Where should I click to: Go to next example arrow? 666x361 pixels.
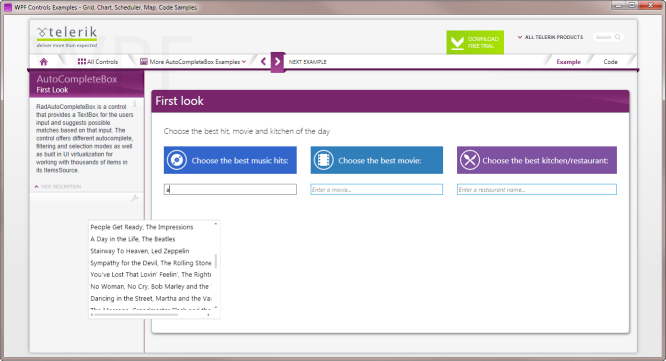pyautogui.click(x=277, y=62)
